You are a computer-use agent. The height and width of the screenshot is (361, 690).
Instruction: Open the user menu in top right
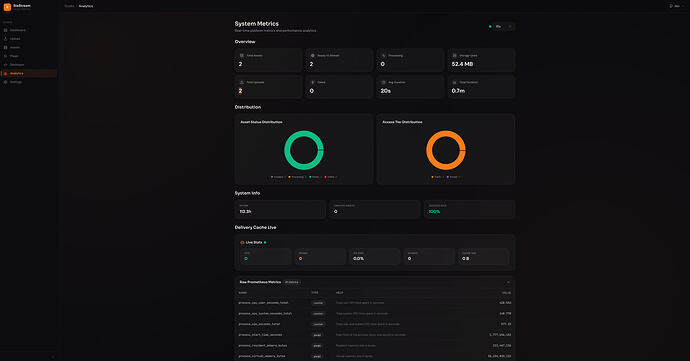(x=677, y=6)
